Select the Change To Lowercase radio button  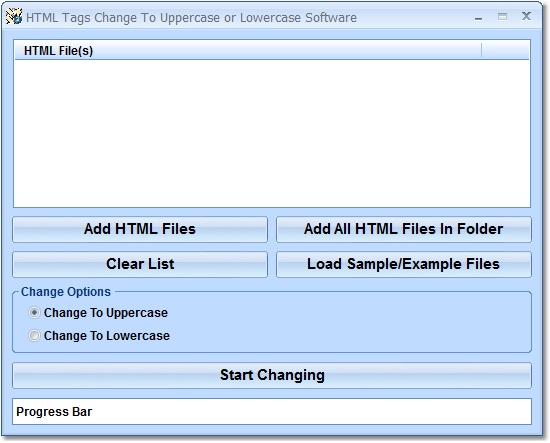(34, 336)
